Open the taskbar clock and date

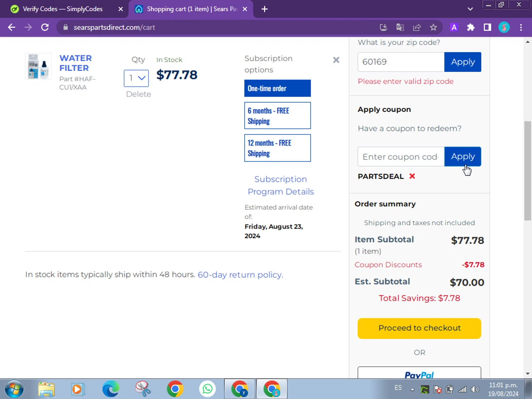coord(503,389)
